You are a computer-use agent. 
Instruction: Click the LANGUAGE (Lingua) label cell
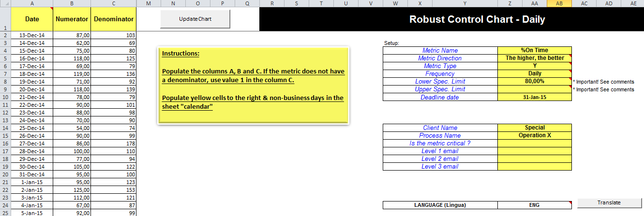coord(440,205)
